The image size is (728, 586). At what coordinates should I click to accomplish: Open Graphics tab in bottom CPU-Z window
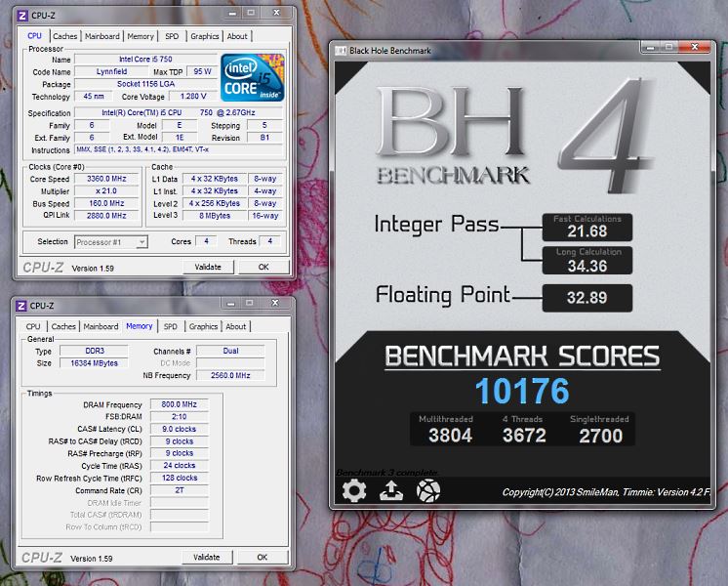[203, 326]
